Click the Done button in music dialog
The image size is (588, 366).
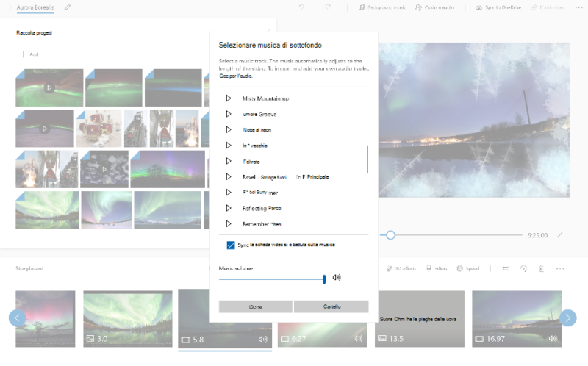pos(256,306)
